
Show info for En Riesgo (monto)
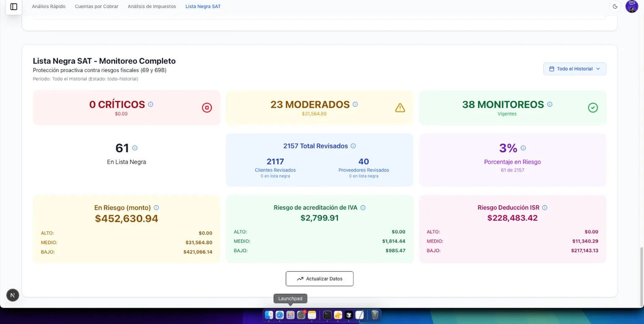tap(156, 207)
